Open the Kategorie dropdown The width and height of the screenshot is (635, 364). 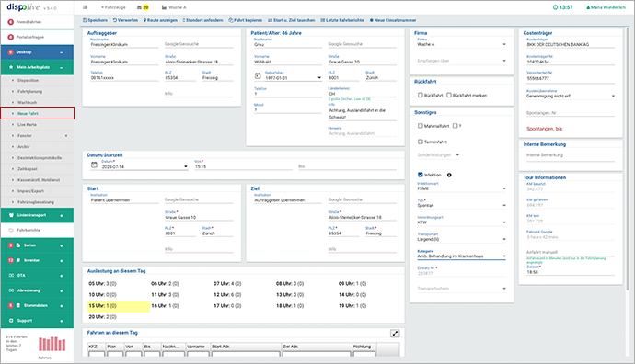click(462, 256)
